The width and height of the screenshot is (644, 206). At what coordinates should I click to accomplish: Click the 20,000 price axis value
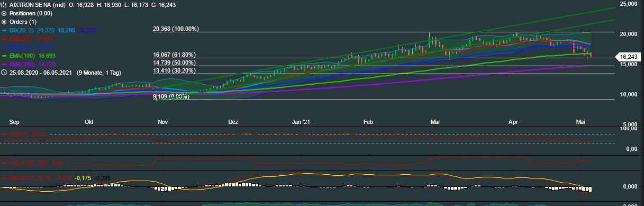point(629,34)
